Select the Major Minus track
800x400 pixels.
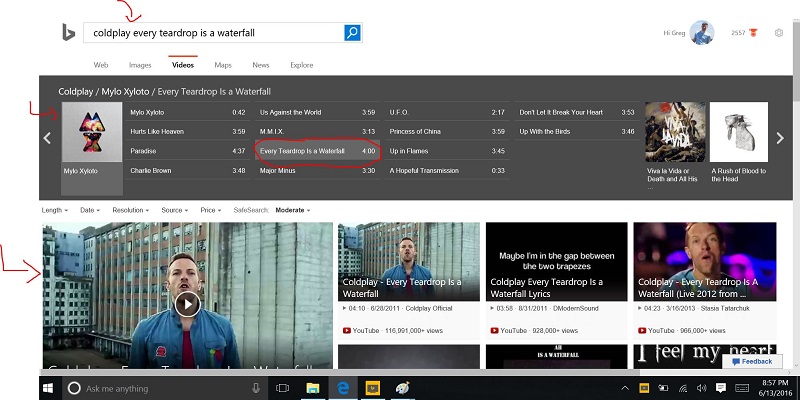point(317,170)
